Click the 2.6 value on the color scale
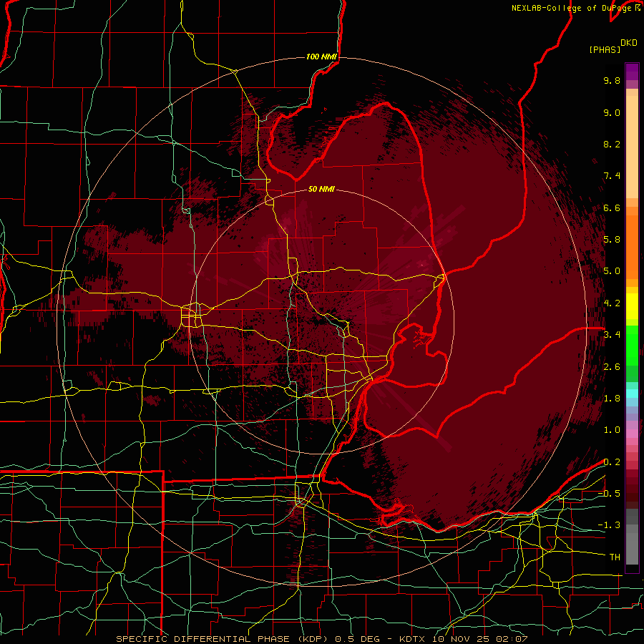This screenshot has width=644, height=644. click(612, 367)
